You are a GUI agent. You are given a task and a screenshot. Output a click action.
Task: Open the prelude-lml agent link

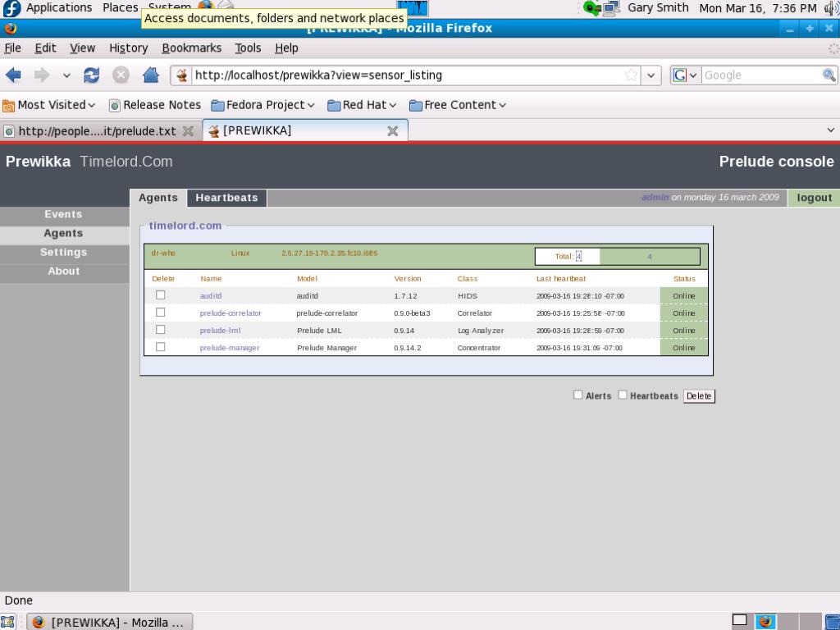coord(220,331)
